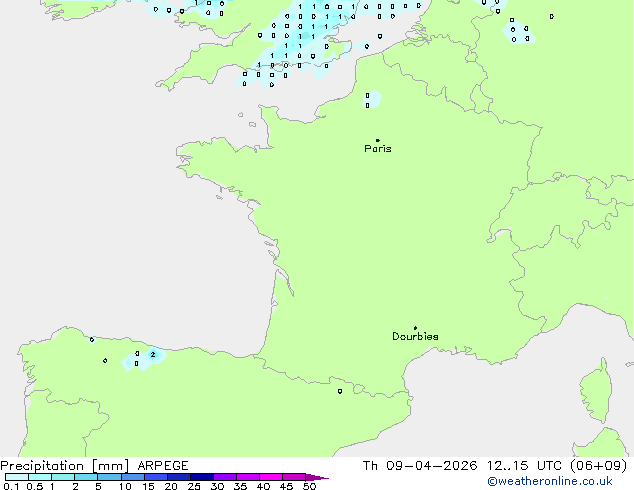Click the legend scale label '25'

click(x=194, y=486)
